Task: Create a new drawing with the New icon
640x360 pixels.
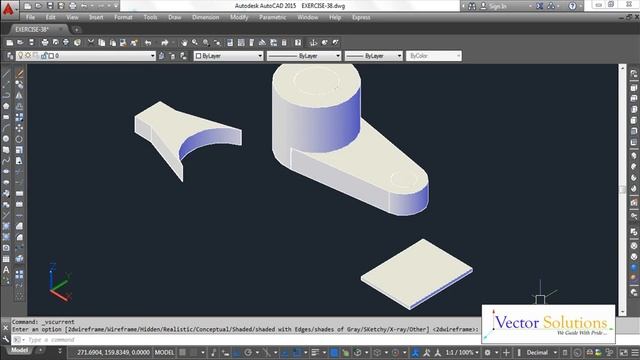Action: 9,42
